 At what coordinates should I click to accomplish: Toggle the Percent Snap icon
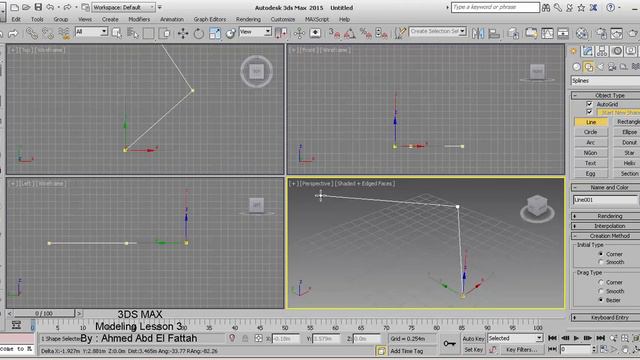[365, 33]
